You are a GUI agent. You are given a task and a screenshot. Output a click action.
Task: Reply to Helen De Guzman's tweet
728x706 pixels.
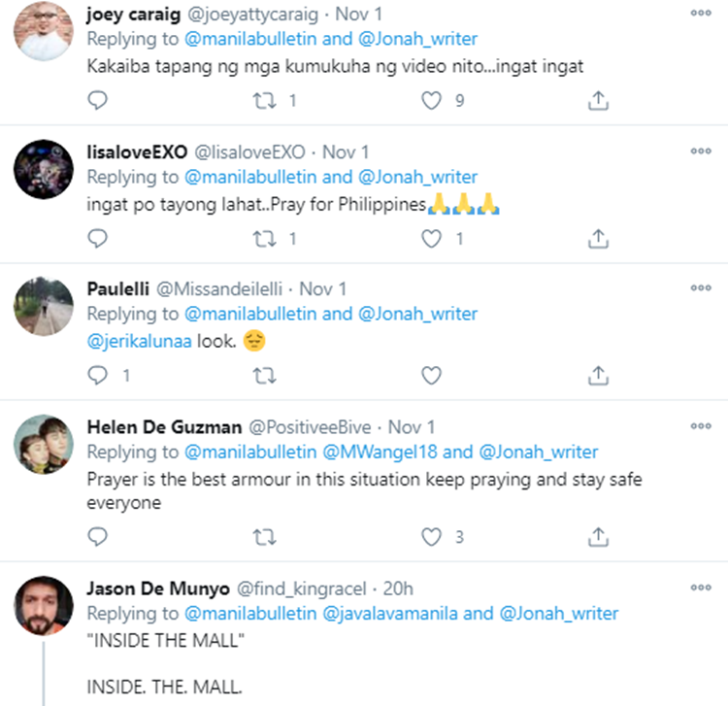point(97,536)
